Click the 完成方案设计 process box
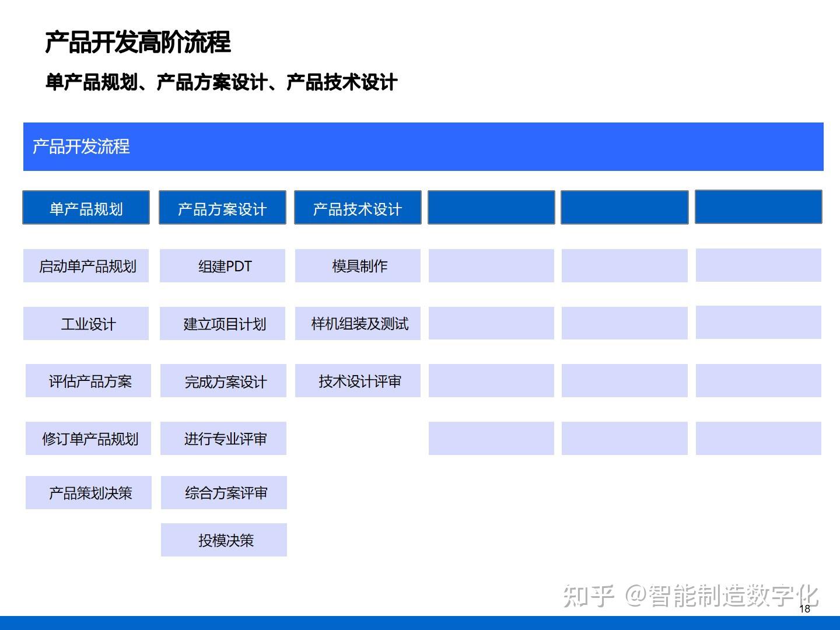 (224, 381)
